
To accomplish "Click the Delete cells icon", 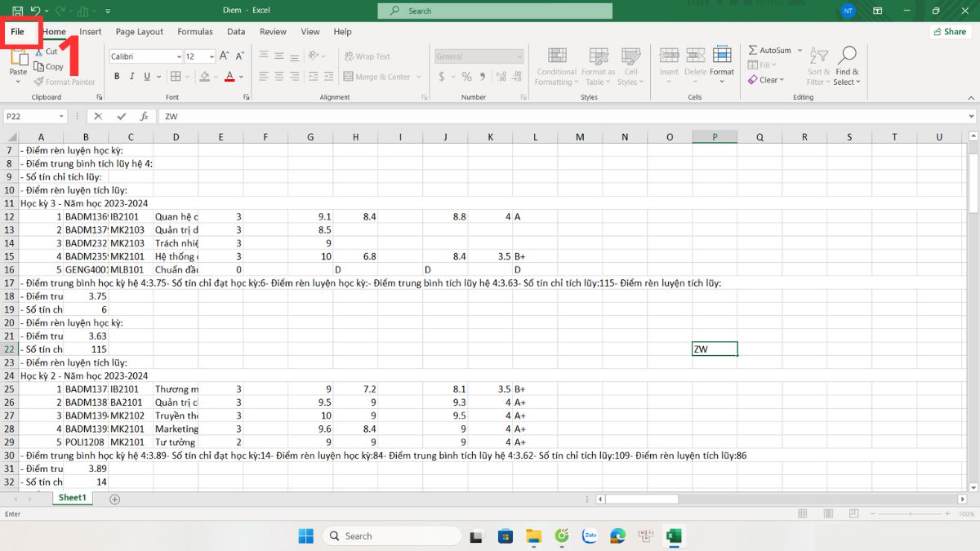I will pyautogui.click(x=696, y=56).
